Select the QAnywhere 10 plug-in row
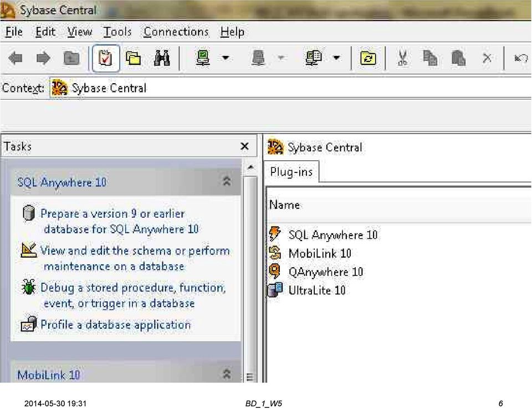 point(316,272)
